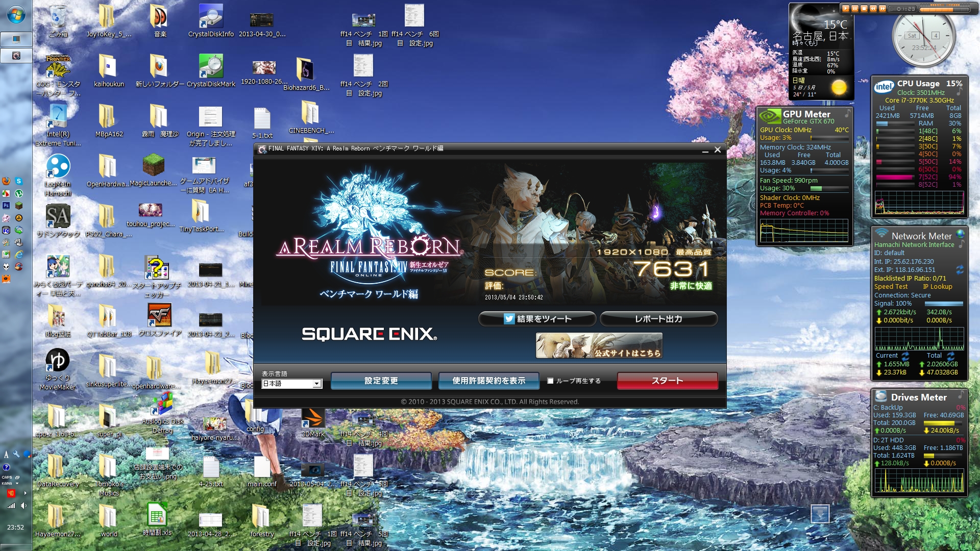
Task: Click the network signal tray icon
Action: 11,506
